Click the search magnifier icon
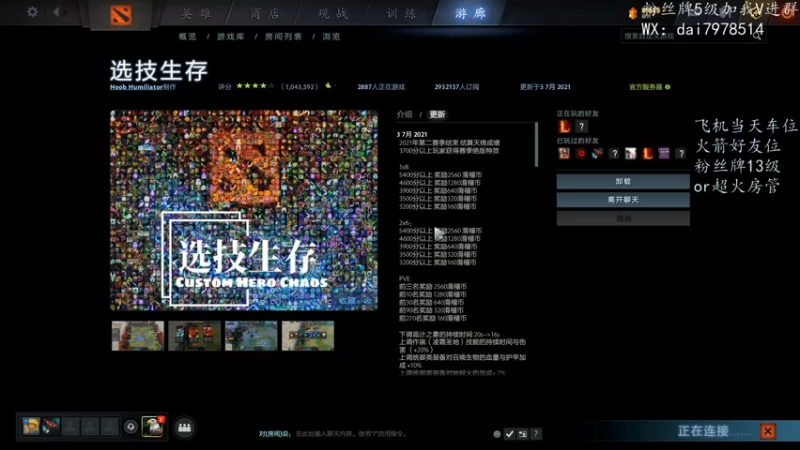The height and width of the screenshot is (450, 800). [758, 36]
